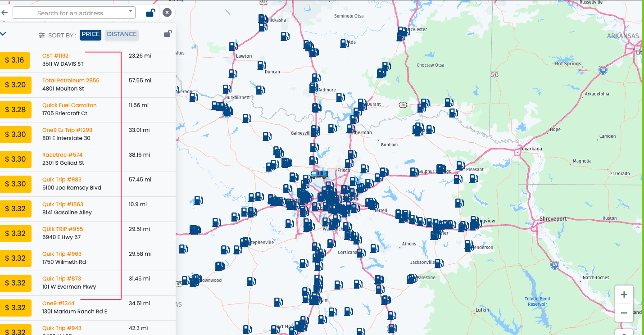Screen dimensions: 644x335
Task: Click the $ 3.16 price badge
Action: pos(15,60)
